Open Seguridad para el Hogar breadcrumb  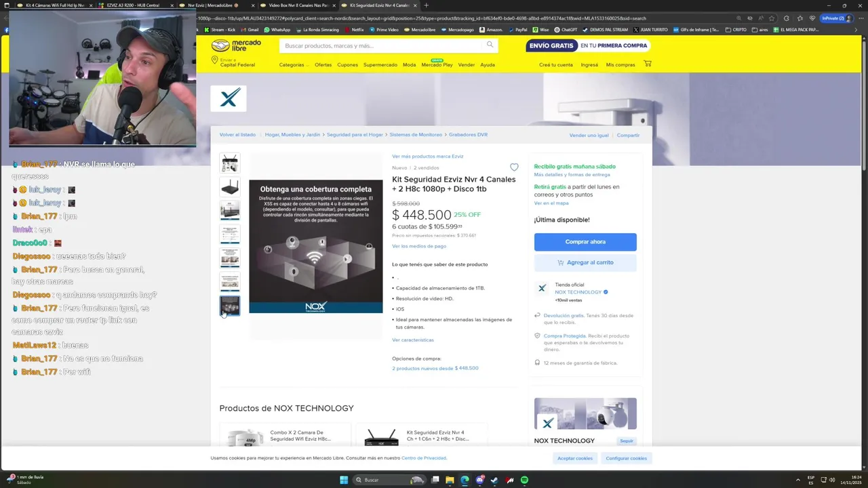355,134
